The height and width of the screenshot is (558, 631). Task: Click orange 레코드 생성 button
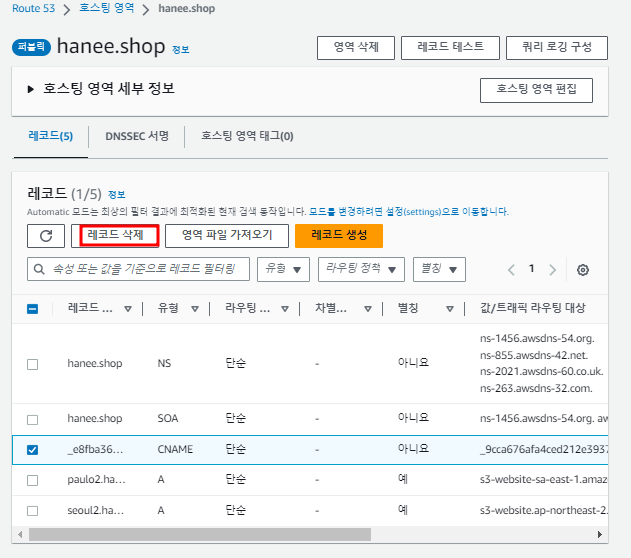click(339, 236)
